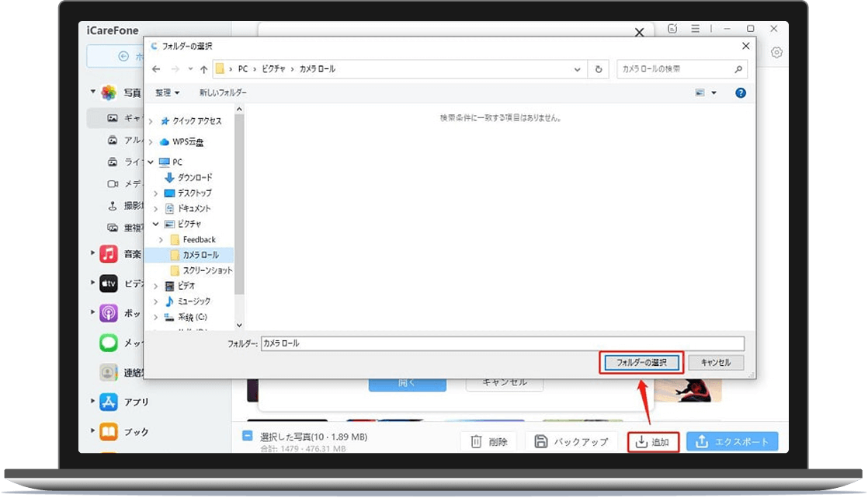Navigate up one level using the up arrow
The image size is (868, 498).
coord(203,68)
